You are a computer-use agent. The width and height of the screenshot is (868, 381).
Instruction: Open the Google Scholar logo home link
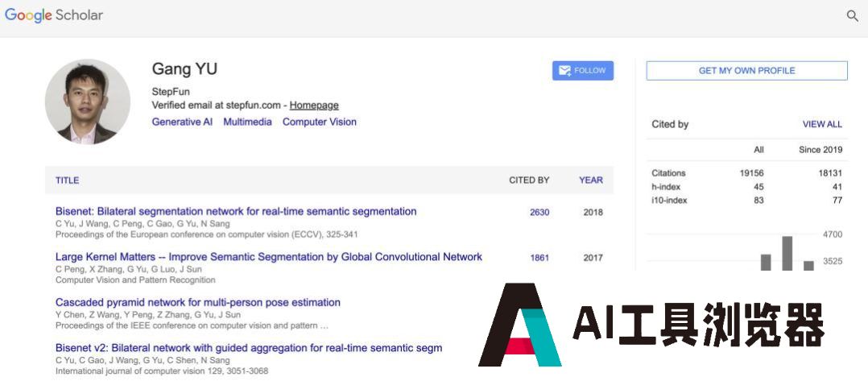[x=54, y=15]
